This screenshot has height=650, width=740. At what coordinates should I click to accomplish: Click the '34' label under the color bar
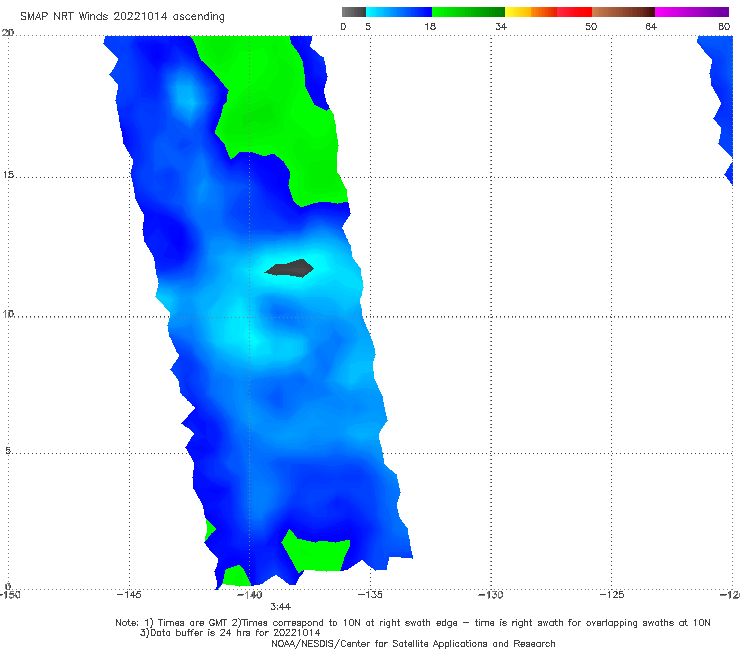point(501,27)
